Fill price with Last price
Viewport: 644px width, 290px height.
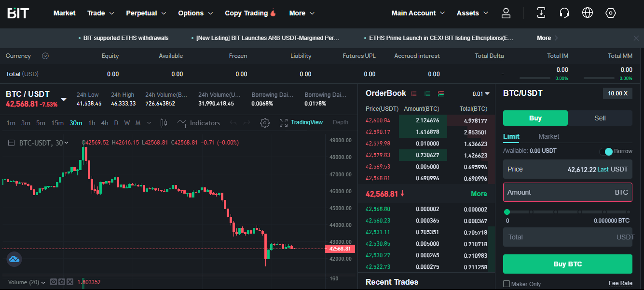click(x=603, y=170)
